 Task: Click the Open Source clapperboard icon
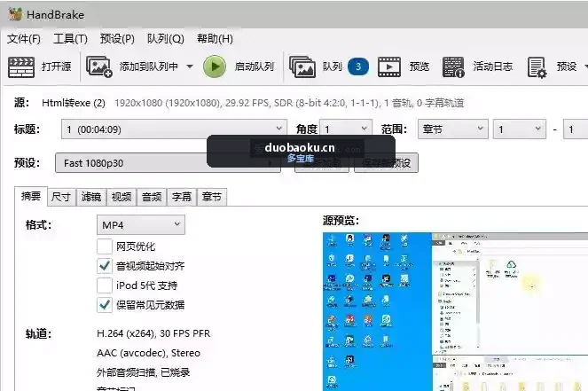[21, 66]
